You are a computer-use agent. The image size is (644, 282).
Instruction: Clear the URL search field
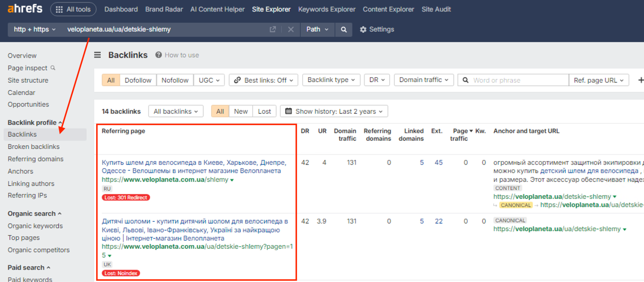pos(291,29)
